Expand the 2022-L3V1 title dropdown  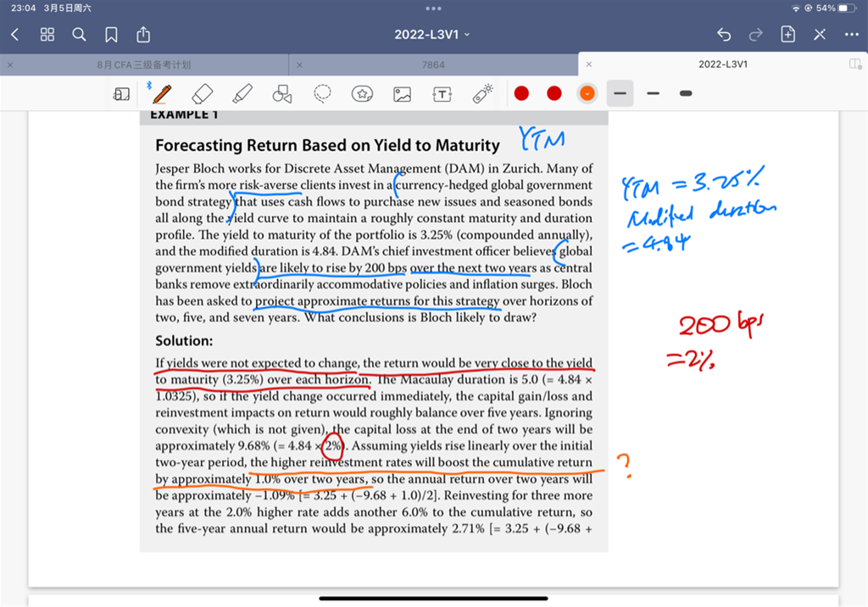pyautogui.click(x=432, y=35)
